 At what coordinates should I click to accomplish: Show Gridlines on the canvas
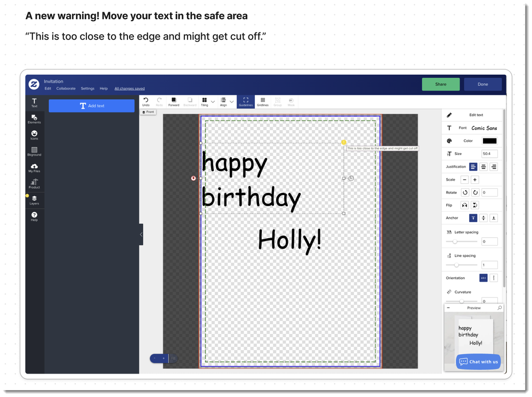tap(263, 101)
